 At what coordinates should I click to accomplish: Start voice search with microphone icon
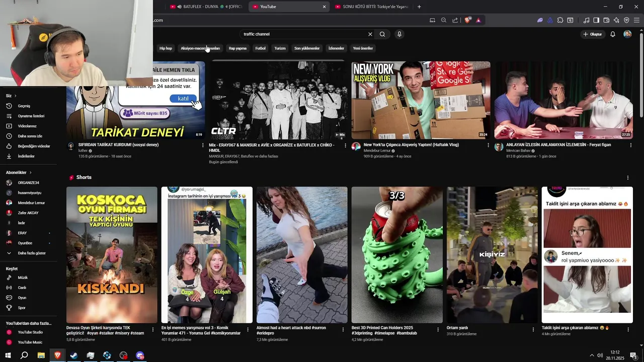pyautogui.click(x=399, y=34)
